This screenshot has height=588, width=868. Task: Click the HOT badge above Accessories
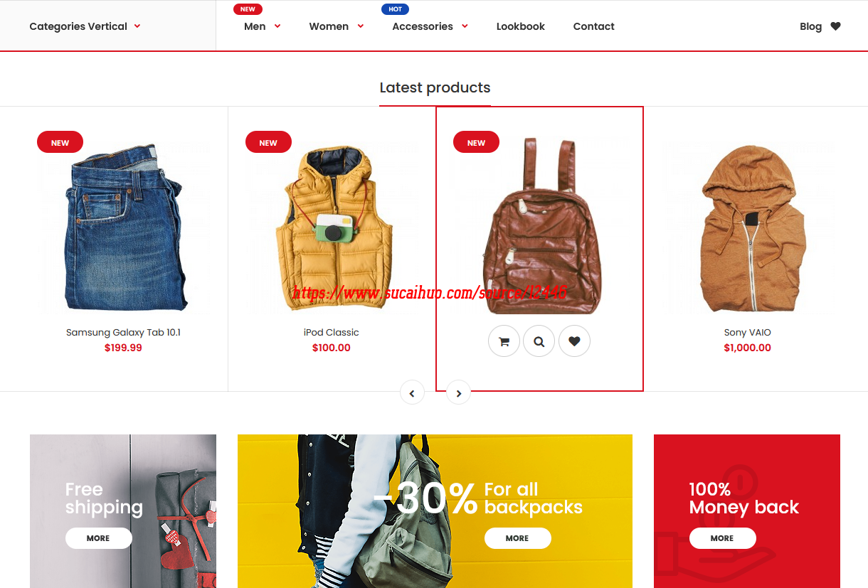click(x=395, y=9)
